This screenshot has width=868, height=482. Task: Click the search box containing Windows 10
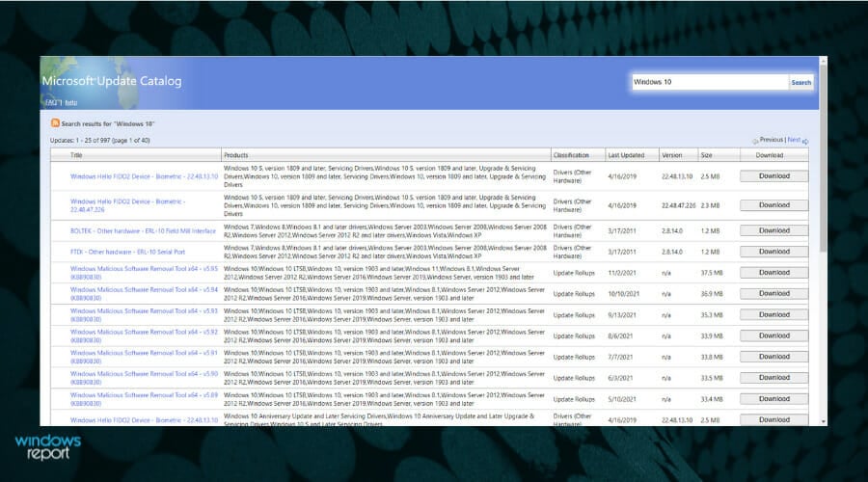click(x=710, y=82)
